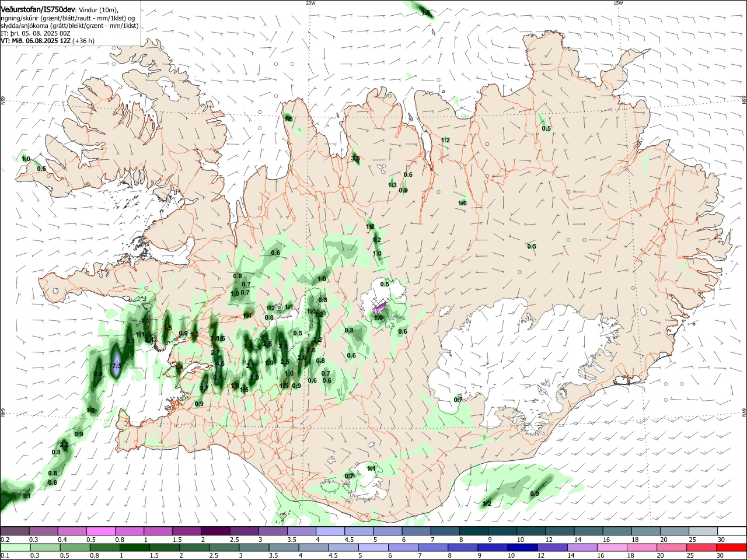The height and width of the screenshot is (560, 747).
Task: Click the 1.9 precipitation value
Action: (269, 363)
